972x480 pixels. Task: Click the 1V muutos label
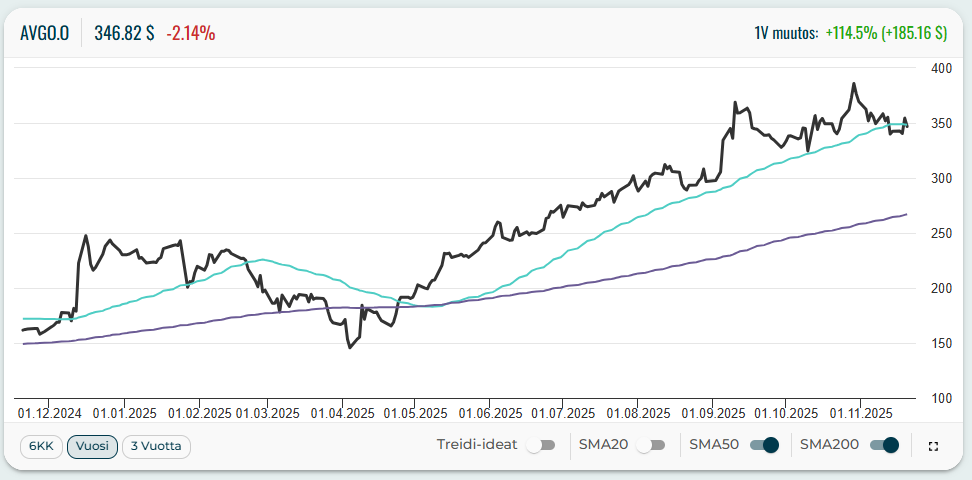pyautogui.click(x=786, y=33)
